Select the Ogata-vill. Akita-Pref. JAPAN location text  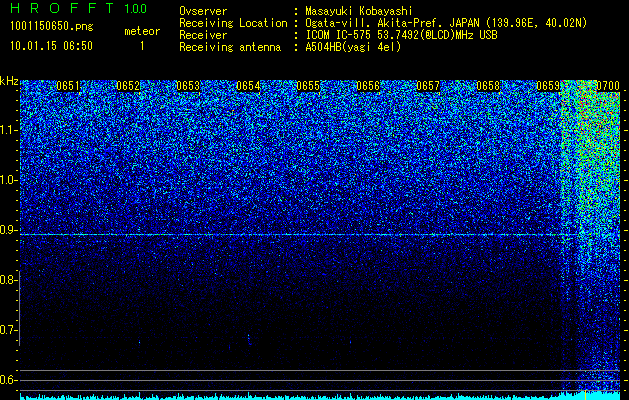[446, 23]
